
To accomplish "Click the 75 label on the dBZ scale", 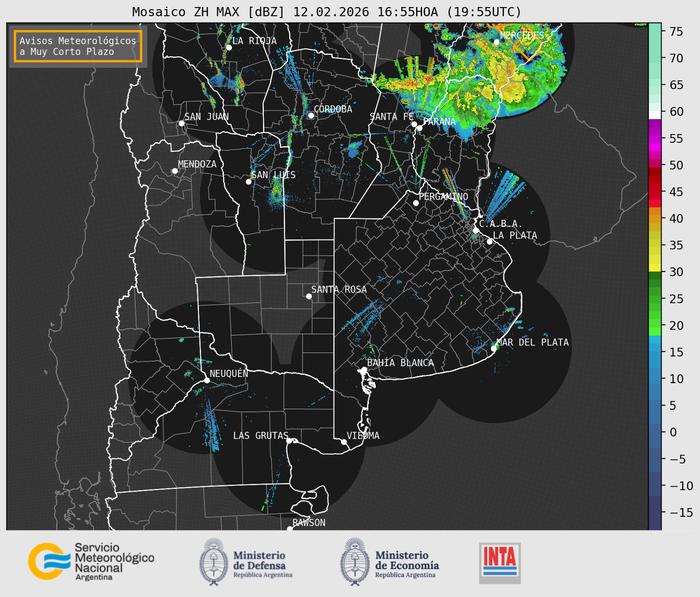I will click(x=676, y=32).
